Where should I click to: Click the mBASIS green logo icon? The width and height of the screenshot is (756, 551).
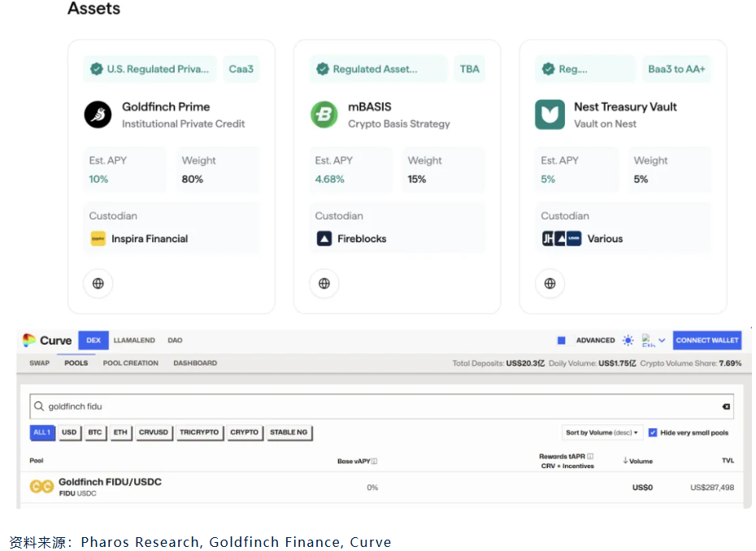324,115
